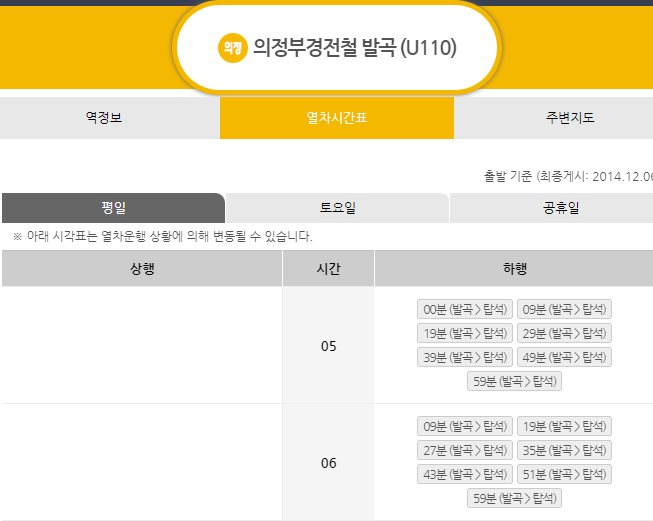Click the 05시 09분 발곡>탑석 train
The image size is (653, 521).
click(564, 309)
